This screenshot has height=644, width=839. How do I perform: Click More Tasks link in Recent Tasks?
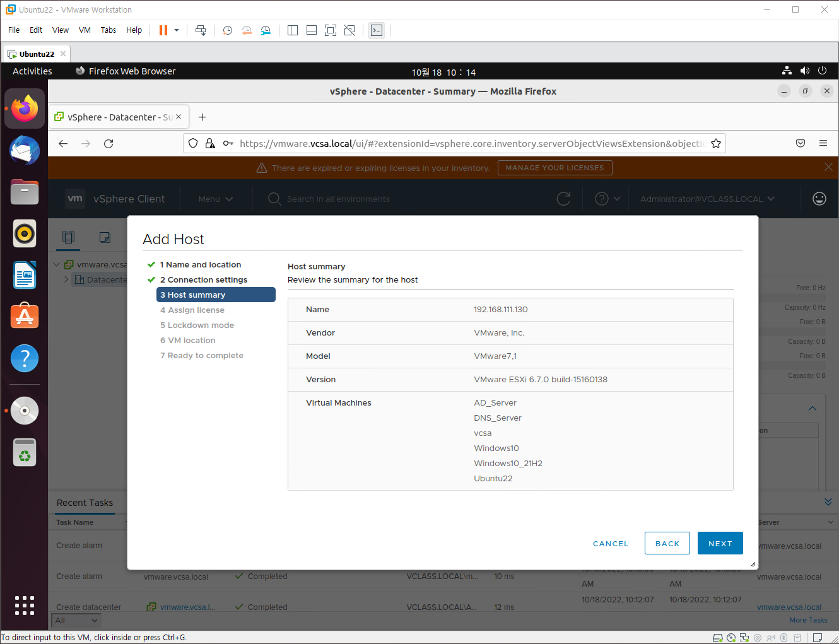tap(808, 620)
